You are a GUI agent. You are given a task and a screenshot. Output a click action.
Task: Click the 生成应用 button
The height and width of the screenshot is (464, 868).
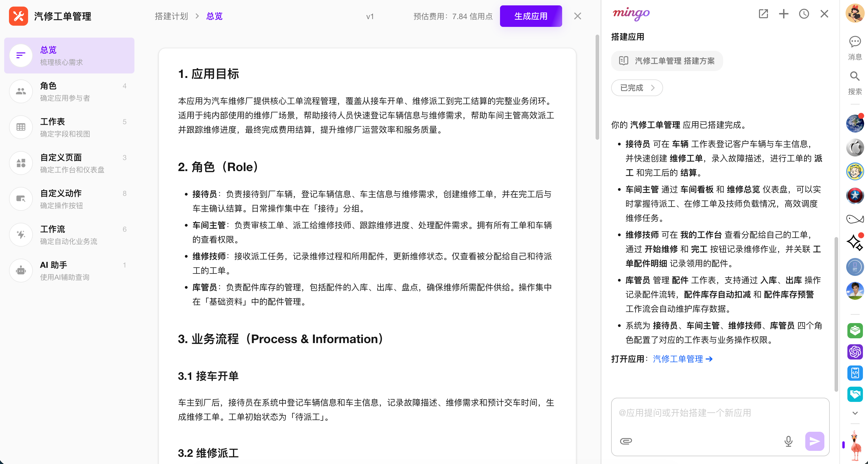coord(531,16)
